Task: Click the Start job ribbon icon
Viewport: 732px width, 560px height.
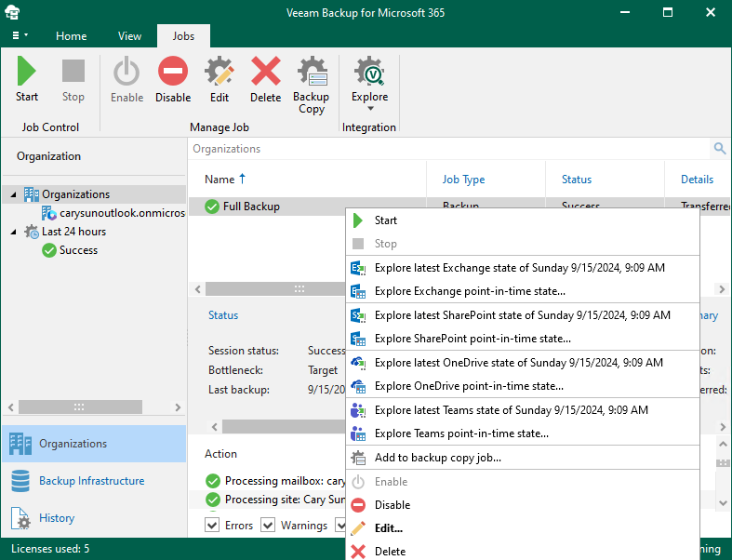Action: 27,71
